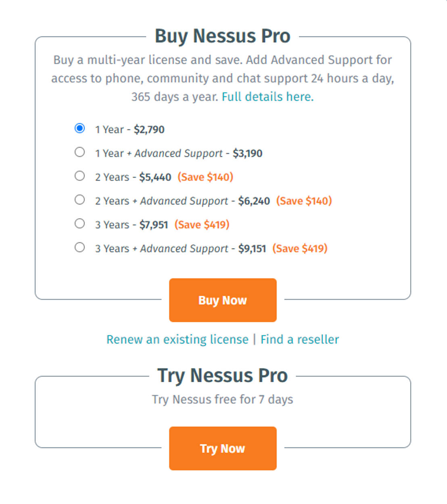Open the Full details here link
Image resolution: width=447 pixels, height=504 pixels.
267,97
